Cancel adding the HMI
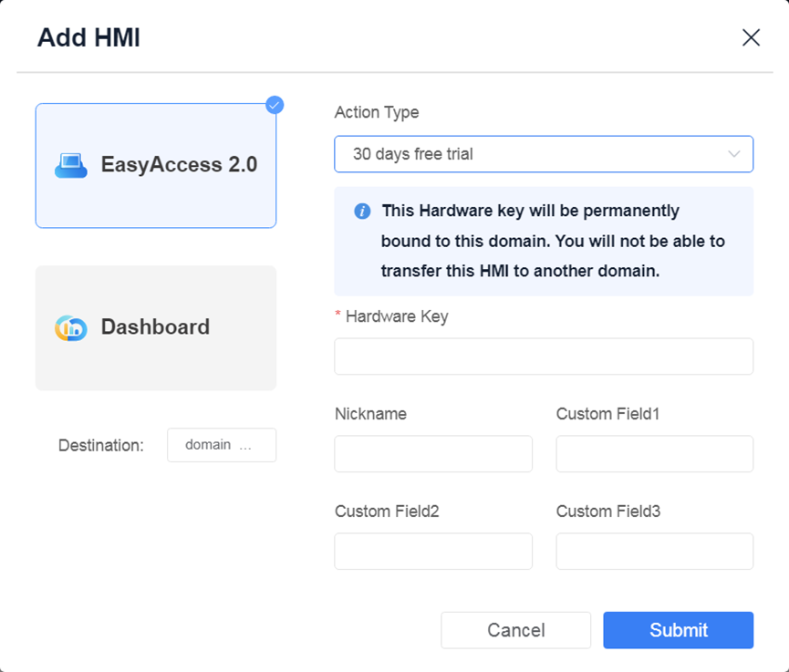The width and height of the screenshot is (789, 672). tap(515, 630)
